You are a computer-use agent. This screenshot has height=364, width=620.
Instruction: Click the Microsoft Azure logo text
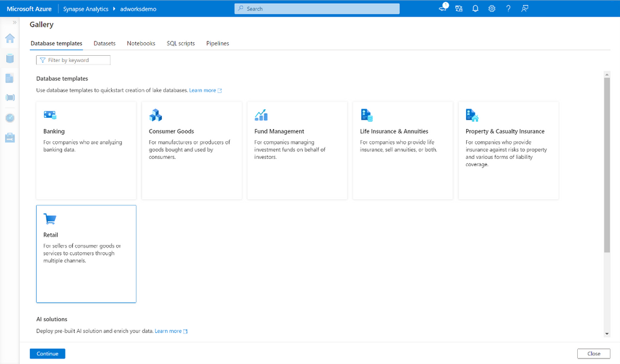(29, 9)
